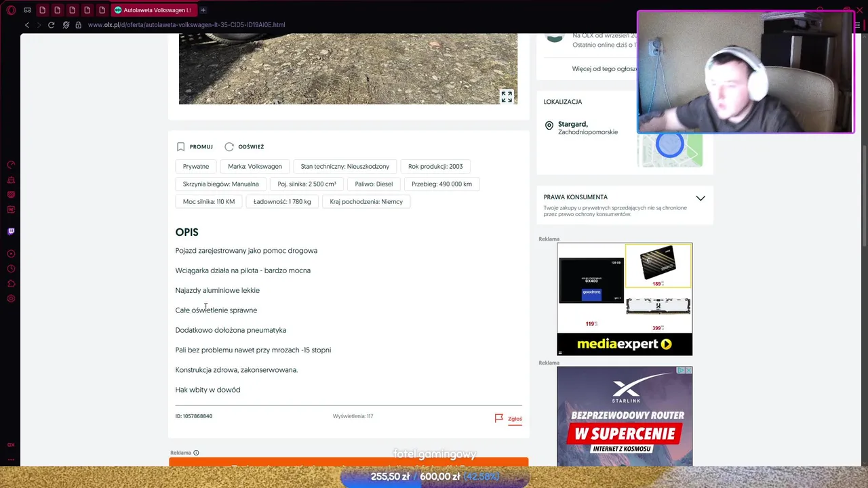
Task: Click the webcam overlay video
Action: (x=746, y=71)
